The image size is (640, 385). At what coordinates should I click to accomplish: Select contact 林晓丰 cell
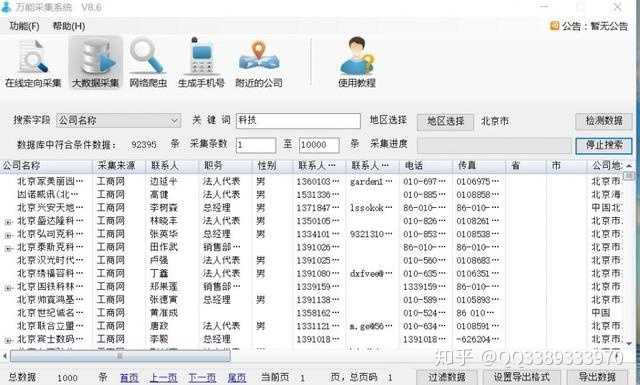163,220
